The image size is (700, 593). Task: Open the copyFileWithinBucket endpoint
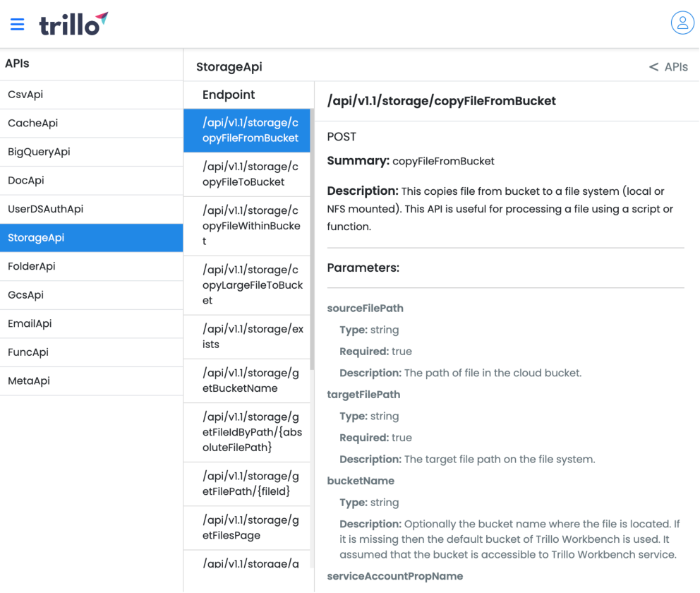pyautogui.click(x=247, y=226)
